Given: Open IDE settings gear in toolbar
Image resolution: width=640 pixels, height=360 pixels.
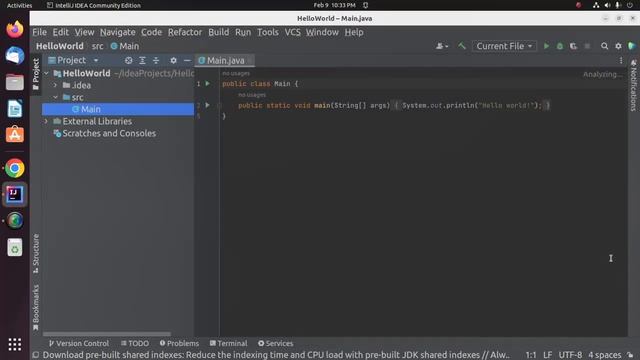Looking at the screenshot, I should tap(618, 46).
